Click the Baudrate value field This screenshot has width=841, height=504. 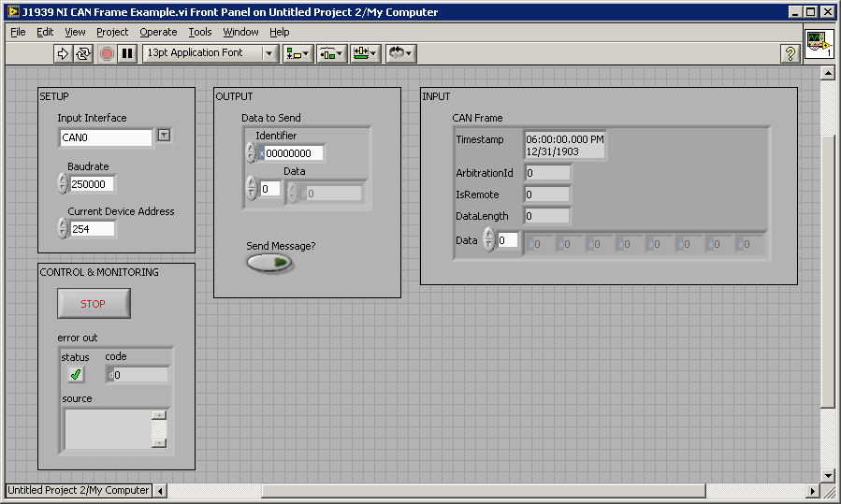point(93,184)
